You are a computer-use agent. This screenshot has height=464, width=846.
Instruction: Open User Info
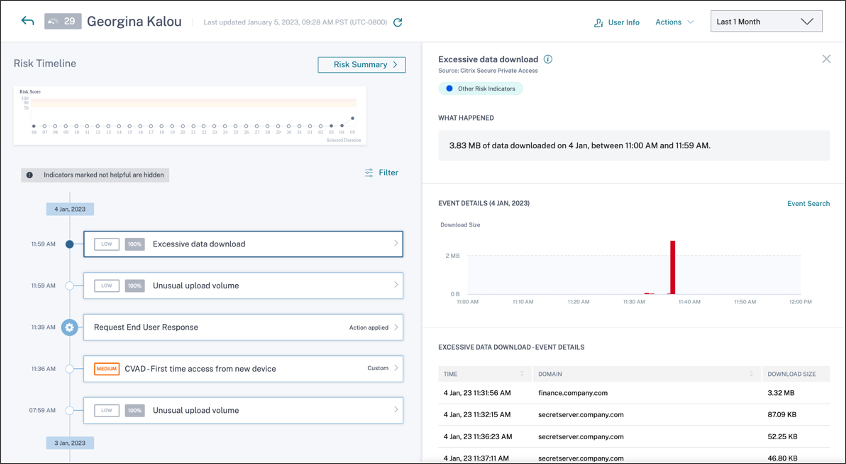(616, 22)
